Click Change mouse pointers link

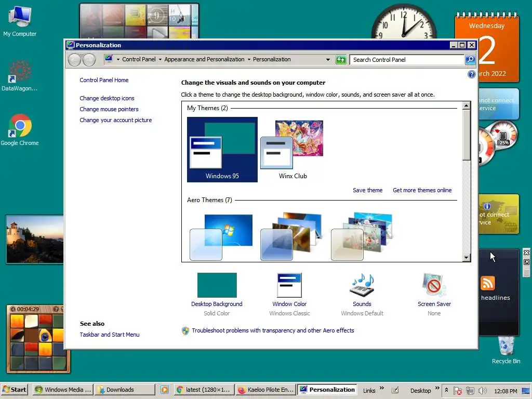[109, 109]
